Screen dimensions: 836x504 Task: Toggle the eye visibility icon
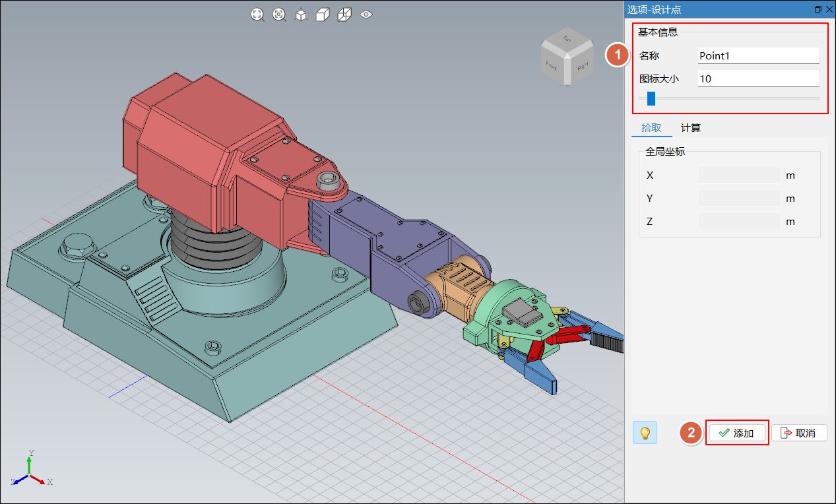(x=366, y=15)
